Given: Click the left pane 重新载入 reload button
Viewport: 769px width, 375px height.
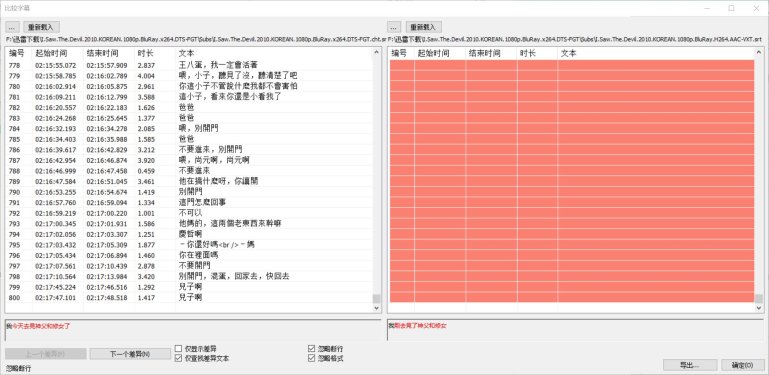Looking at the screenshot, I should (41, 27).
